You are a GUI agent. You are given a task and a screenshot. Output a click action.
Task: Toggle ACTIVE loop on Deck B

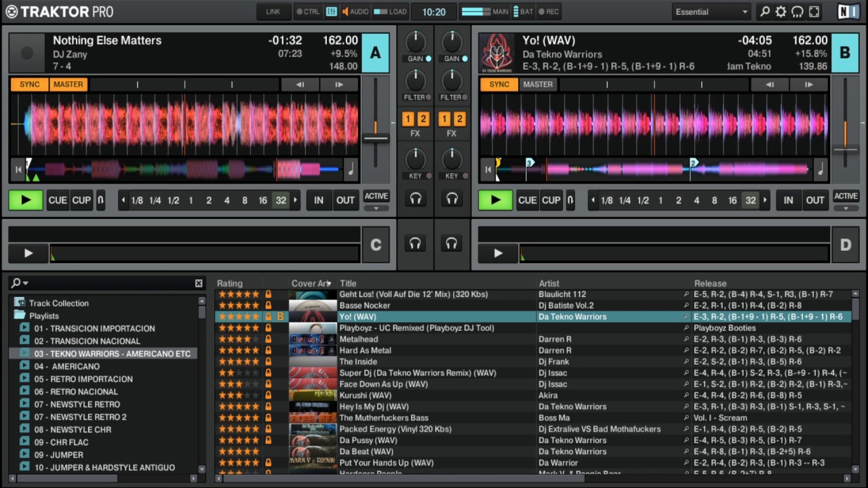[x=846, y=196]
